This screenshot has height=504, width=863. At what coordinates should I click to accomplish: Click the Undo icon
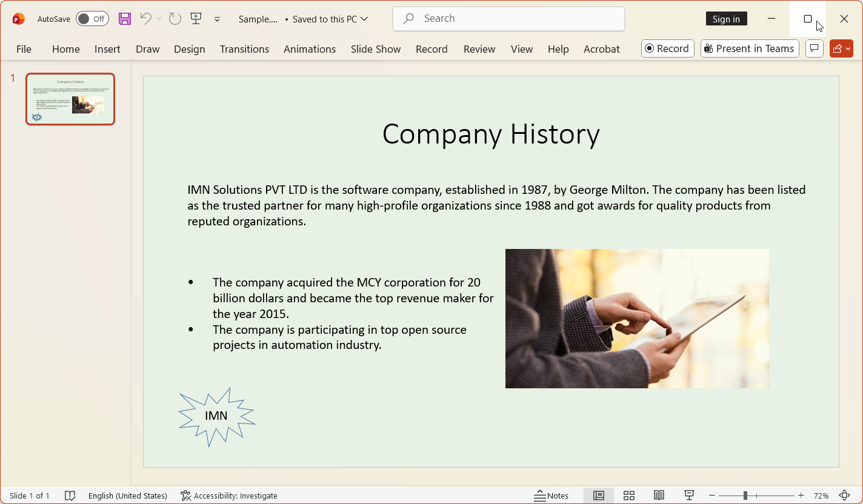click(146, 19)
